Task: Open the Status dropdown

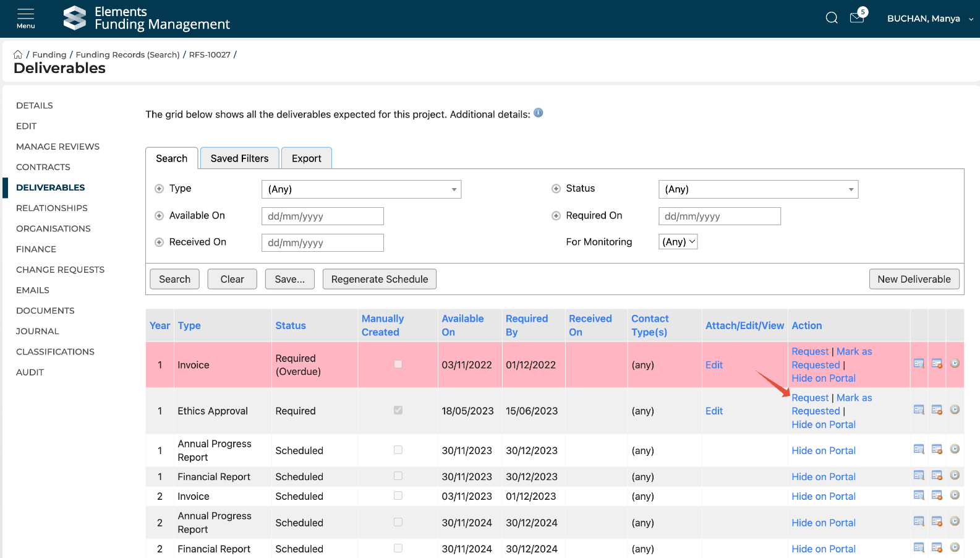Action: tap(758, 189)
